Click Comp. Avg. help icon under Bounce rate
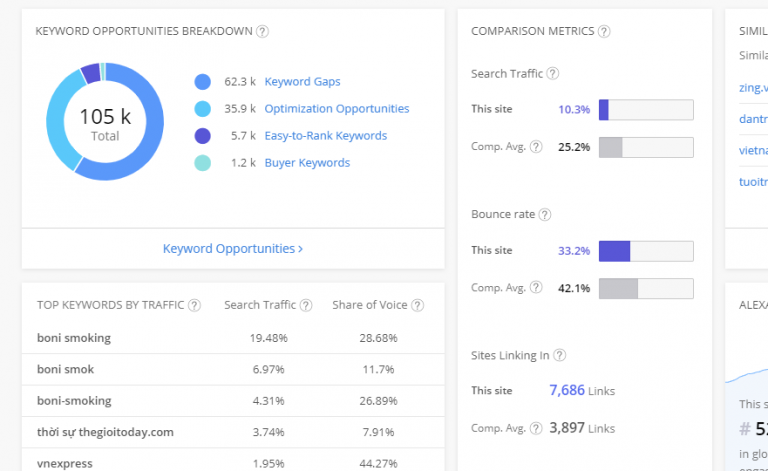768x471 pixels. [536, 288]
